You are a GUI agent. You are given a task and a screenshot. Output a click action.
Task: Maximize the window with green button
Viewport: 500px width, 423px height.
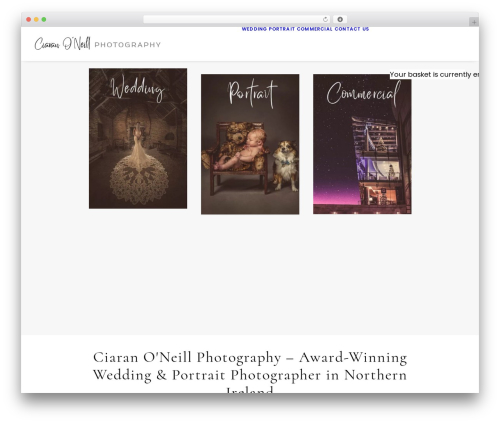[44, 19]
